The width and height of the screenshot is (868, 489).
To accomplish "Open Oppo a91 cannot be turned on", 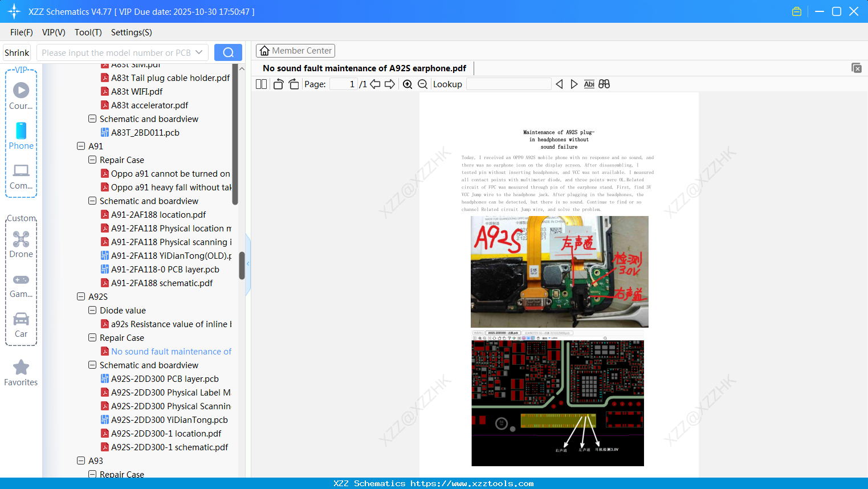I will click(x=165, y=173).
